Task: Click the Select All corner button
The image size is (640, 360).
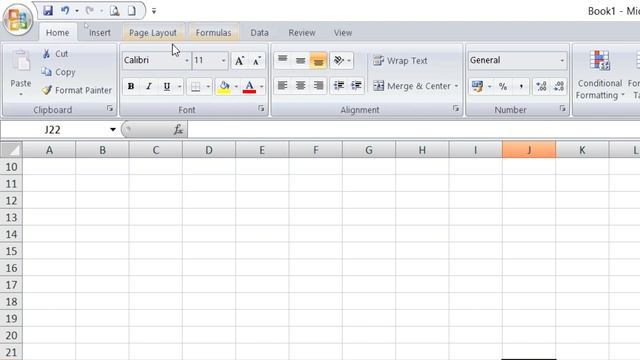Action: (11, 150)
